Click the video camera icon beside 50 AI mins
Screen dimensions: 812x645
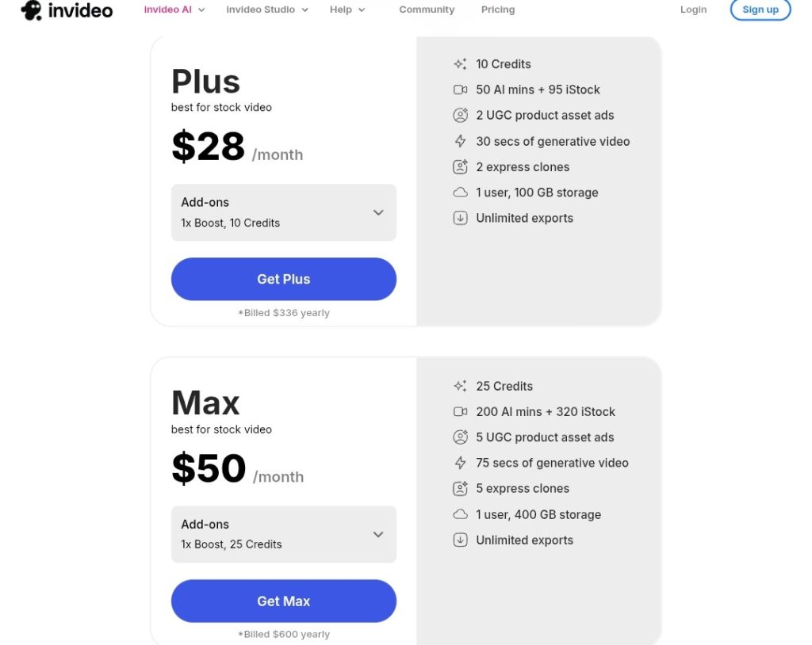[460, 90]
